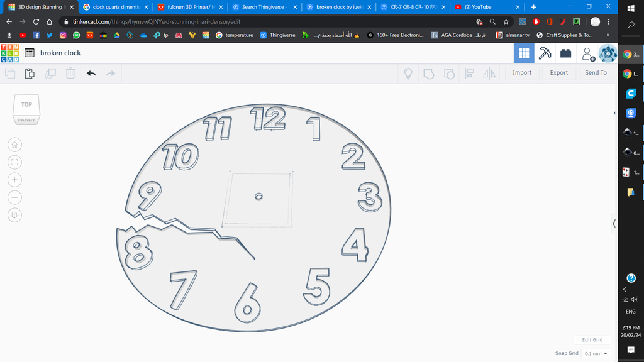The height and width of the screenshot is (362, 644).
Task: Switch to the YouTube tab
Action: tap(487, 7)
